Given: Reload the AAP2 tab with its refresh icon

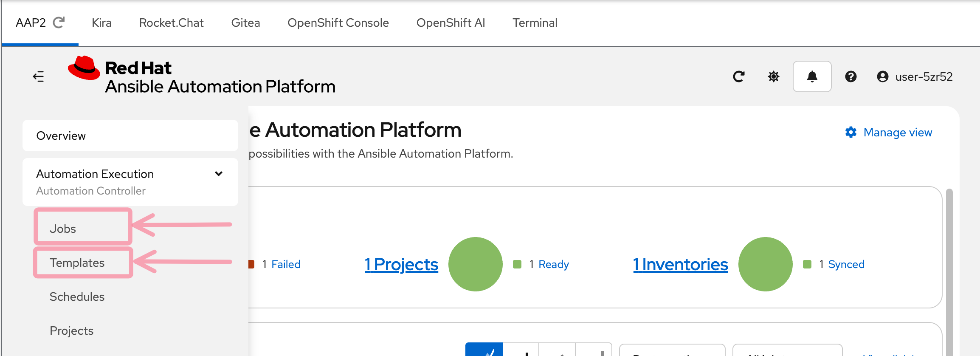Looking at the screenshot, I should pyautogui.click(x=59, y=23).
